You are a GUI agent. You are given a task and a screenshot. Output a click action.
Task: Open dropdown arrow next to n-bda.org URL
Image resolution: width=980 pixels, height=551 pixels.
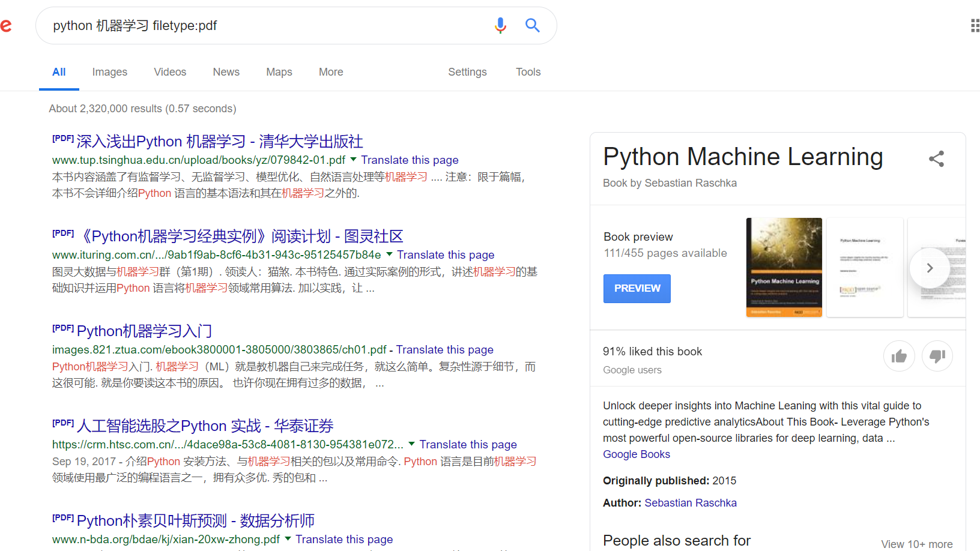(x=288, y=539)
